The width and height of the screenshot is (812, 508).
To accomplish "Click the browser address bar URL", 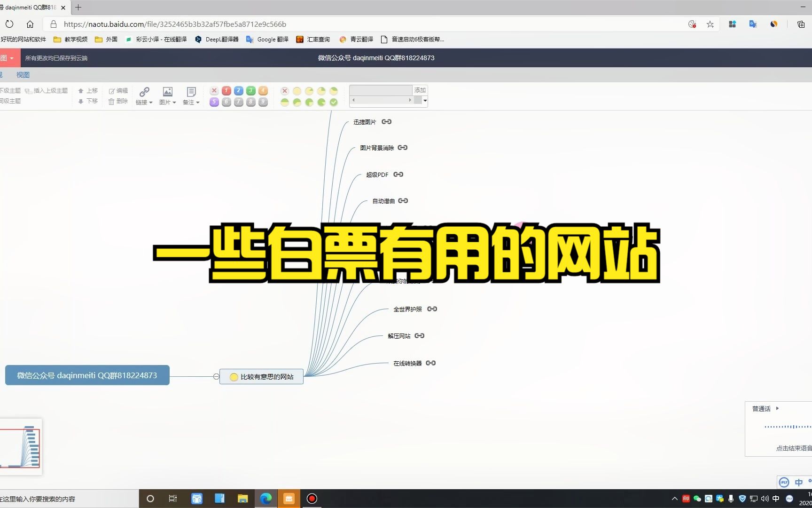I will [x=175, y=24].
